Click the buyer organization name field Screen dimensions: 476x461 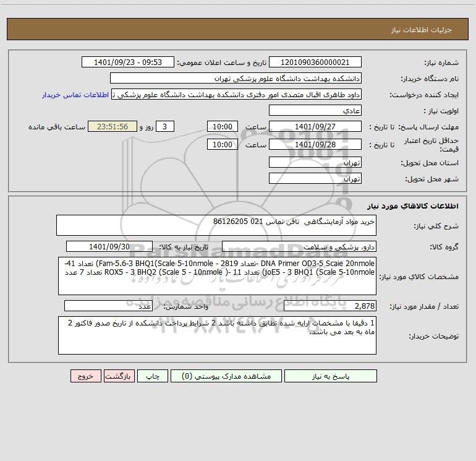coord(236,78)
